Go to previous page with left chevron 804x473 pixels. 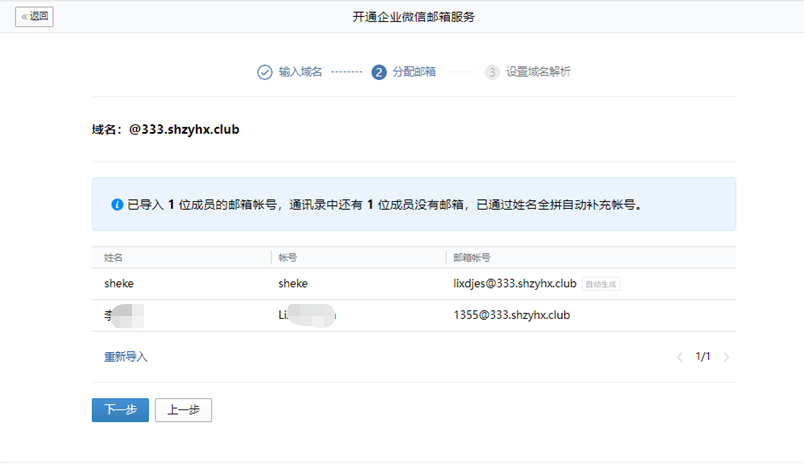[x=679, y=357]
